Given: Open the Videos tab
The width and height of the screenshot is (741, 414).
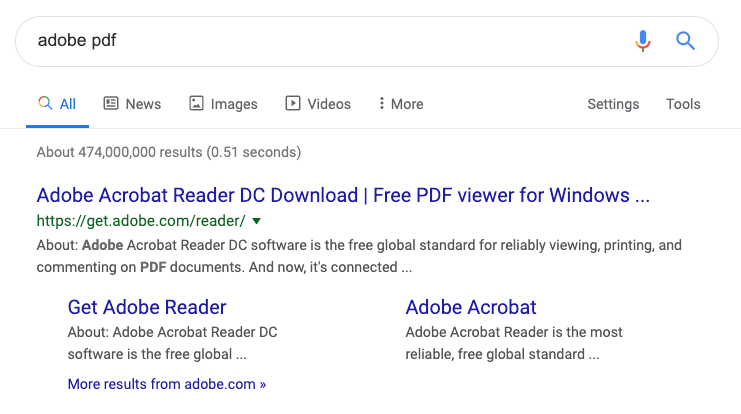Looking at the screenshot, I should [x=318, y=104].
